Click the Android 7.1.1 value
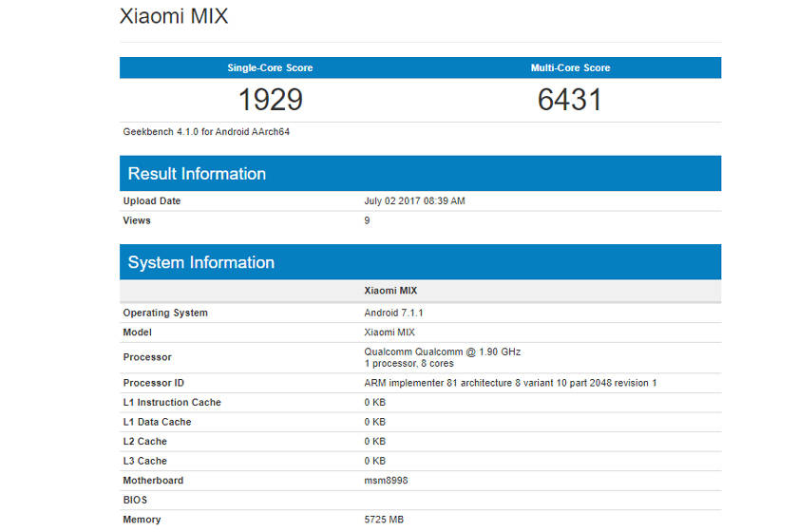The image size is (798, 532). [393, 313]
